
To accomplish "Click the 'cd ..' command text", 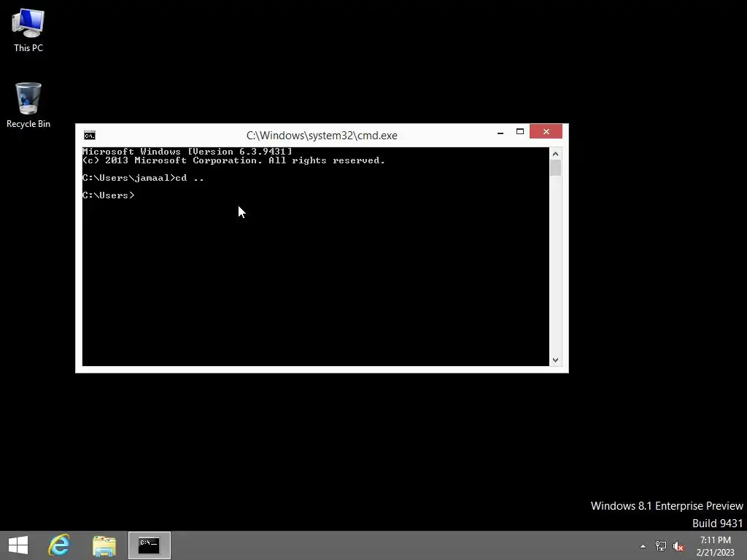I will [x=190, y=178].
